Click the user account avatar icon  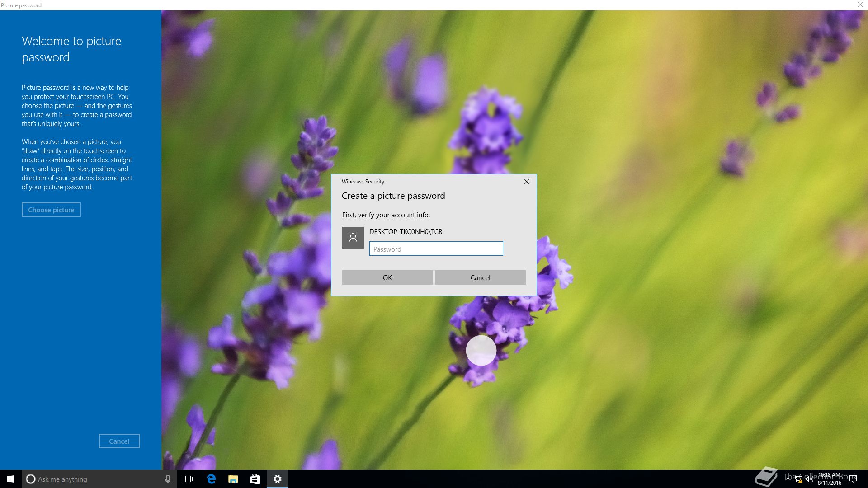point(353,238)
